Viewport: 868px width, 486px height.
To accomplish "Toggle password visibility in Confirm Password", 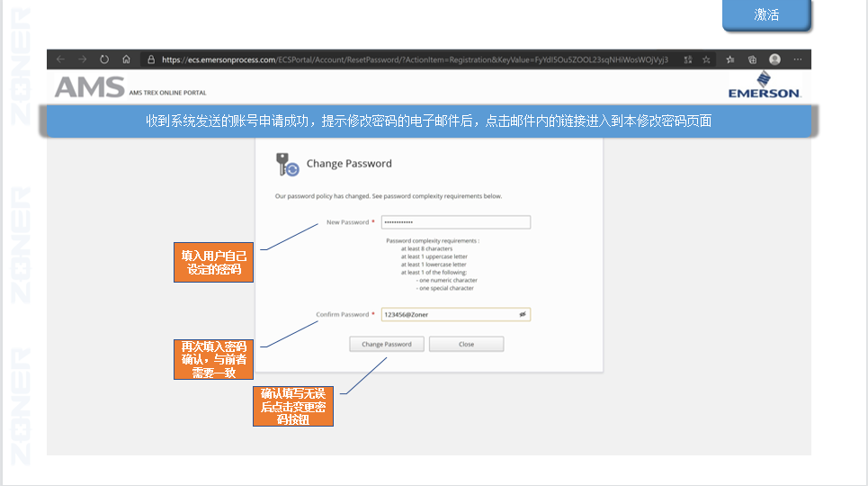I will point(523,314).
